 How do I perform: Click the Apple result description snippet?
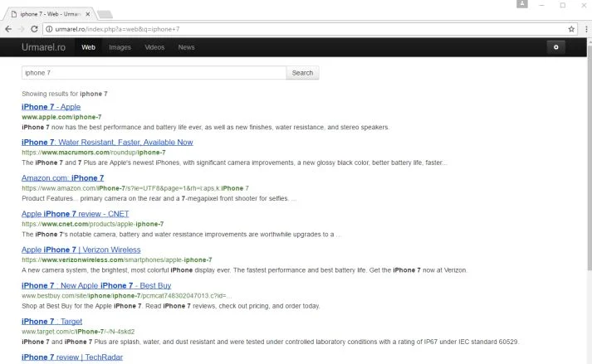point(205,127)
